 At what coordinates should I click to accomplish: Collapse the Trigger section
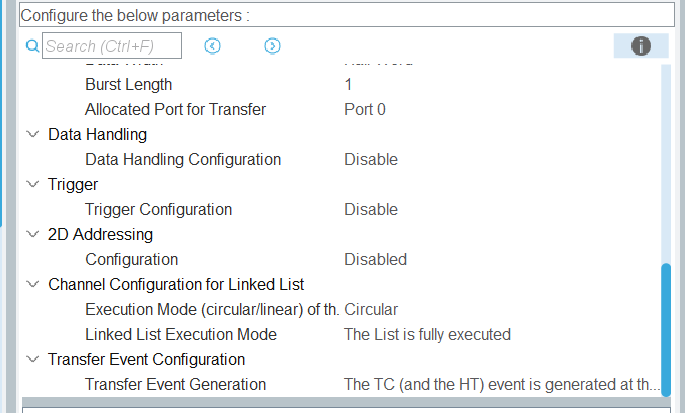pos(33,184)
